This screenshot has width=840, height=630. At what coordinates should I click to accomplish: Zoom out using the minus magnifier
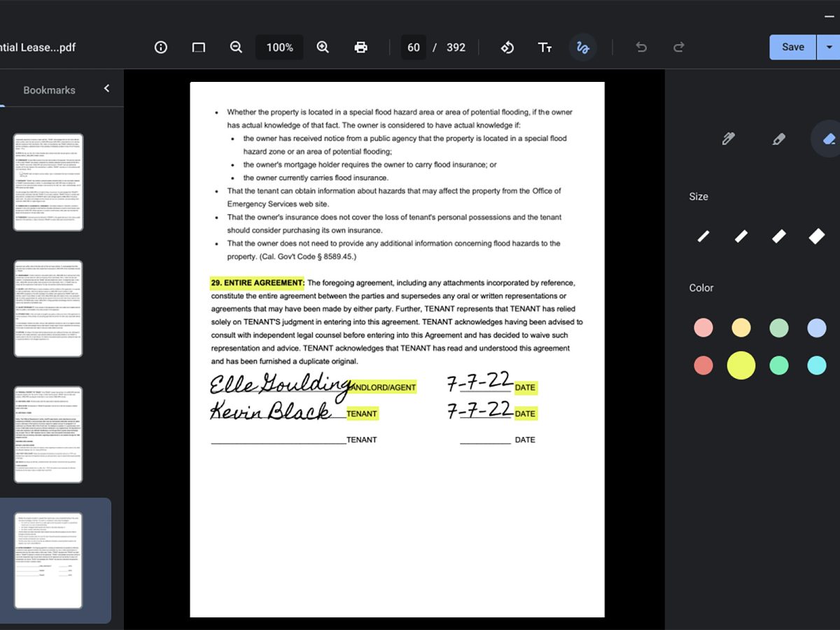coord(236,48)
